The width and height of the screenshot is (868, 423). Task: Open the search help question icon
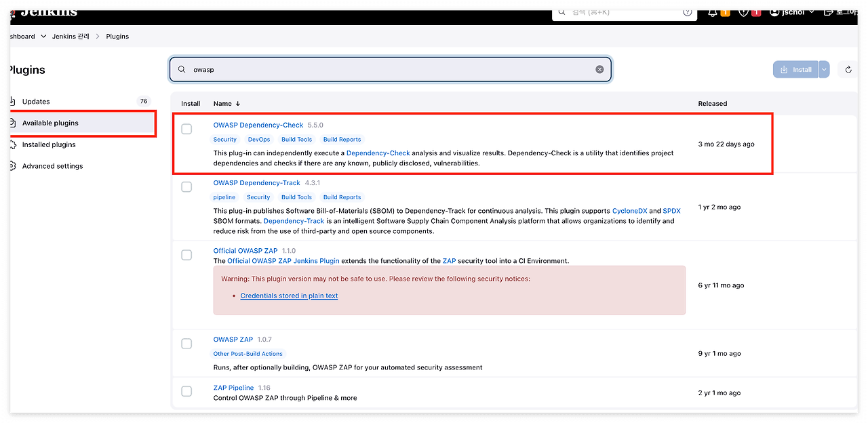click(687, 12)
